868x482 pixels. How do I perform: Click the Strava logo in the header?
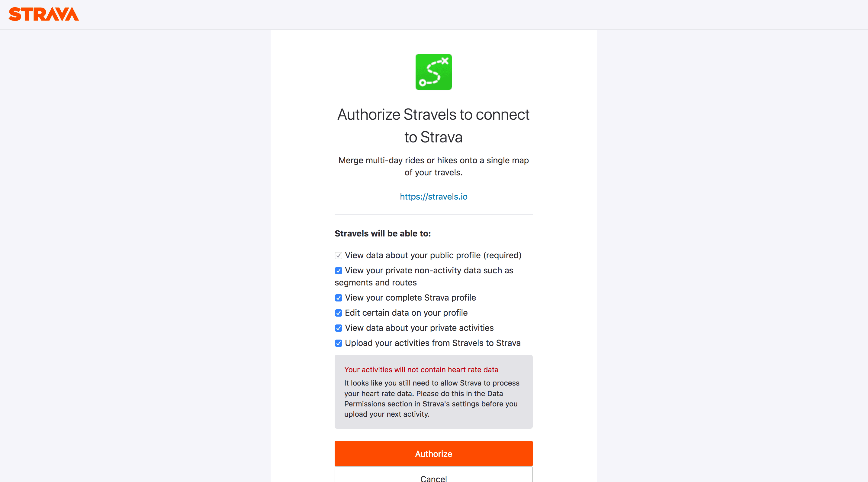pos(43,14)
